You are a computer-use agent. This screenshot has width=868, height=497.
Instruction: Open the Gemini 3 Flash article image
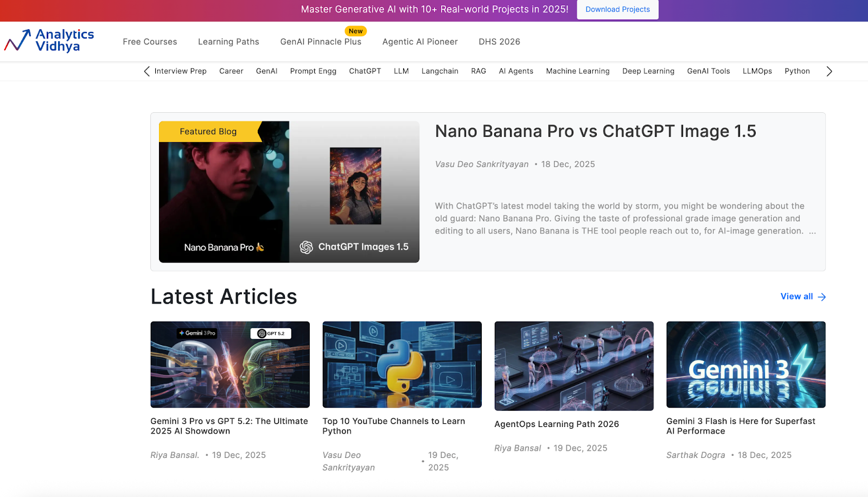click(745, 364)
